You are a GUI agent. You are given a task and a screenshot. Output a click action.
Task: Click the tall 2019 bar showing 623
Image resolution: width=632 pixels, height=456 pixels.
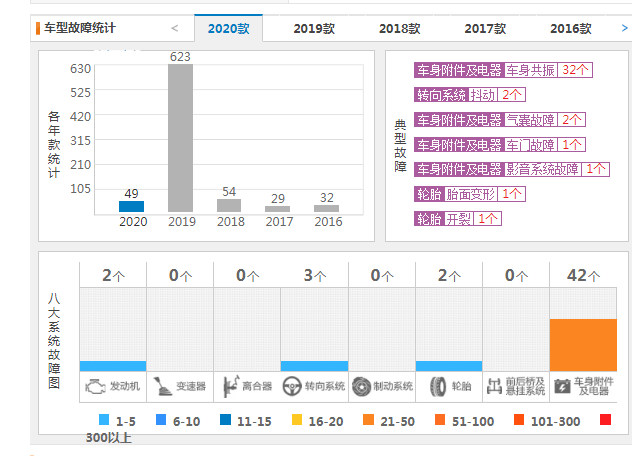click(x=180, y=138)
